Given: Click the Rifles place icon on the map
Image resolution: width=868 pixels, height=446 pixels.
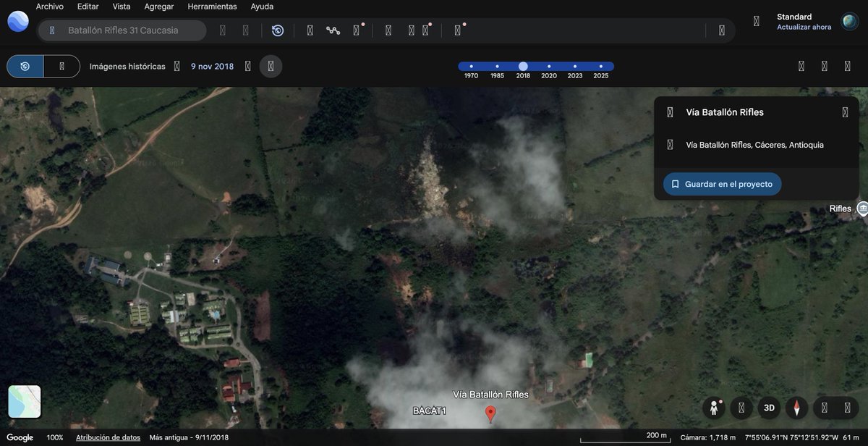Looking at the screenshot, I should click(x=862, y=209).
